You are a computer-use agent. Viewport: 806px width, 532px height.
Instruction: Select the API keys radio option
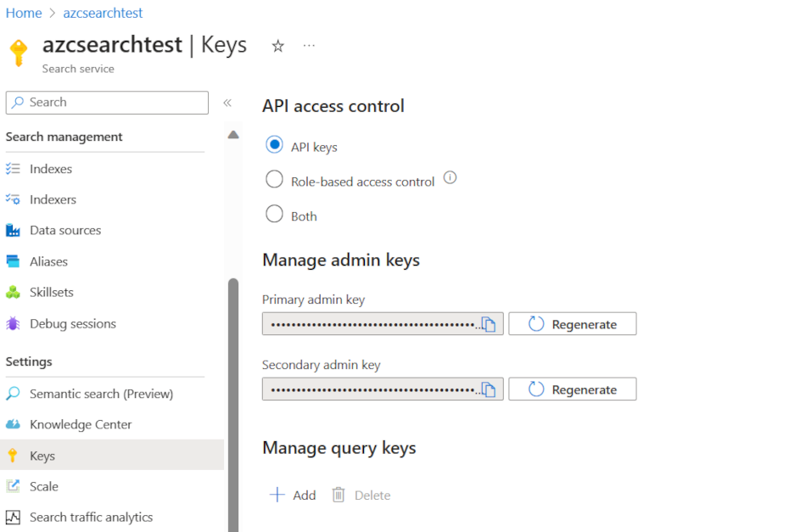click(x=275, y=145)
